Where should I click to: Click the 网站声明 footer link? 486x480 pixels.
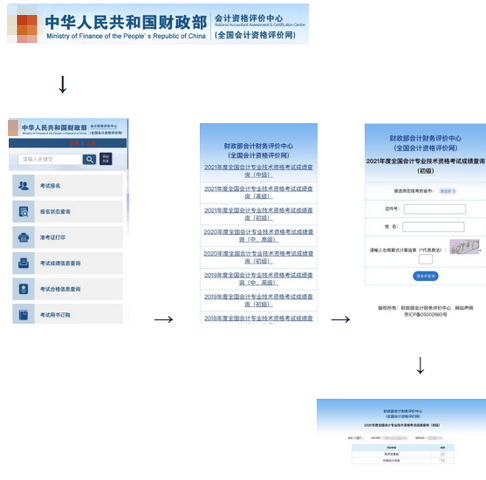point(464,308)
